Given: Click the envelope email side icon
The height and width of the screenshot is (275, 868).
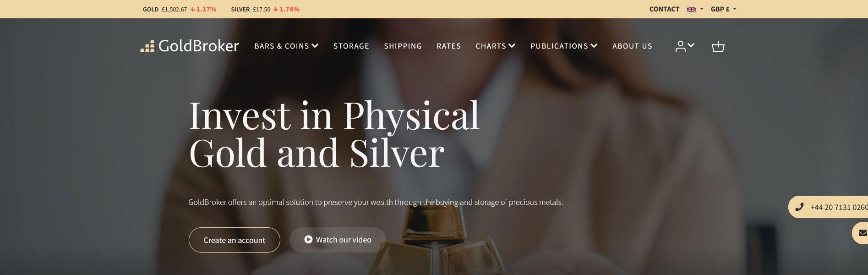Looking at the screenshot, I should coord(863,233).
